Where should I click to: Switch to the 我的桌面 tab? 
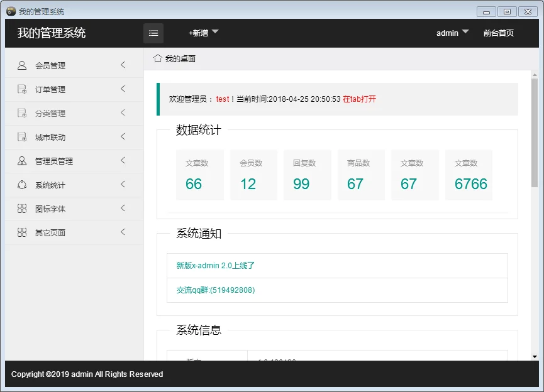pyautogui.click(x=175, y=58)
